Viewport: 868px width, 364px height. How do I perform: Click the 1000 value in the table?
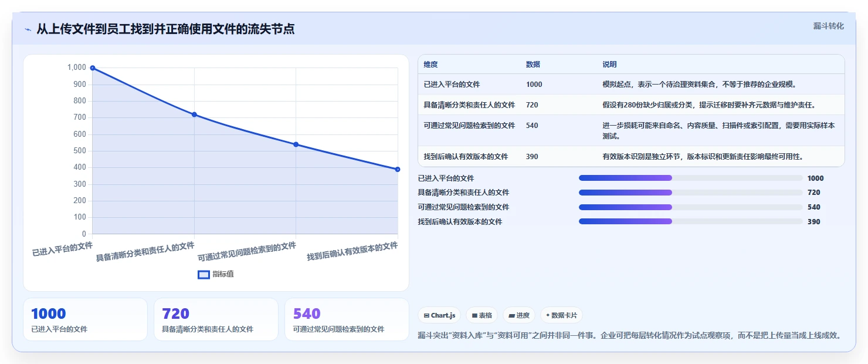coord(534,85)
